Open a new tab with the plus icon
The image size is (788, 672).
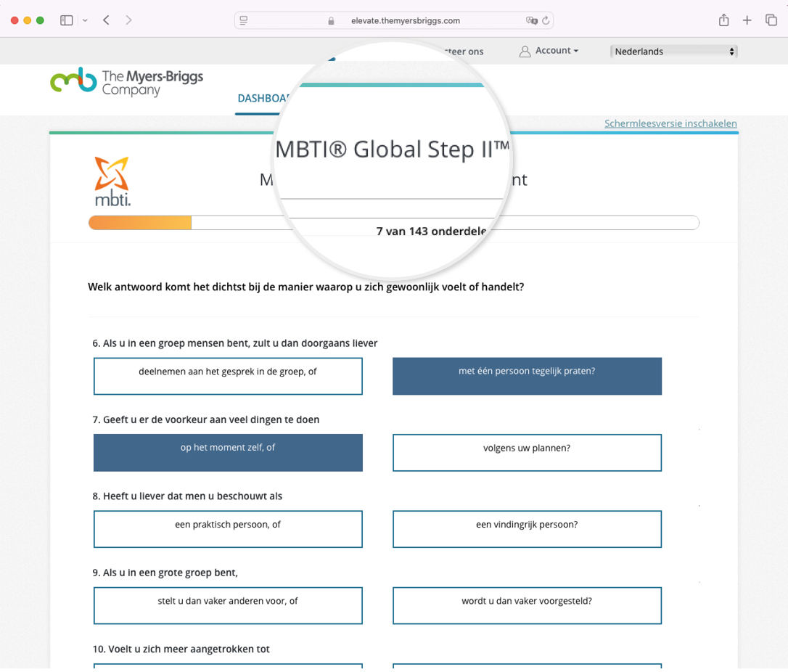pos(747,20)
